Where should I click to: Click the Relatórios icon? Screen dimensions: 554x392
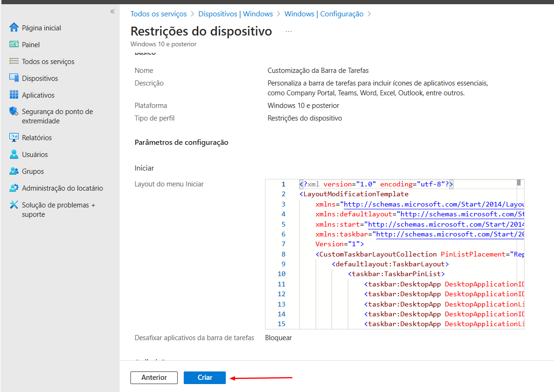pos(14,137)
